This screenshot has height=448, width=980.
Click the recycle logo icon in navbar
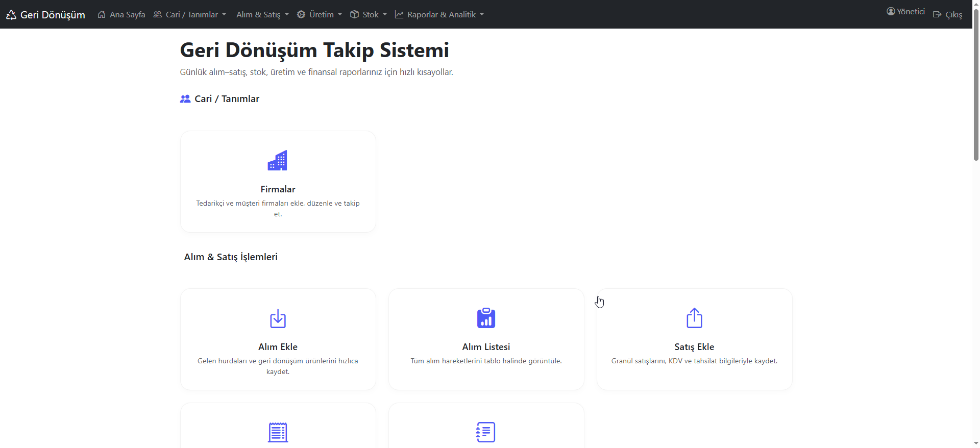coord(11,15)
